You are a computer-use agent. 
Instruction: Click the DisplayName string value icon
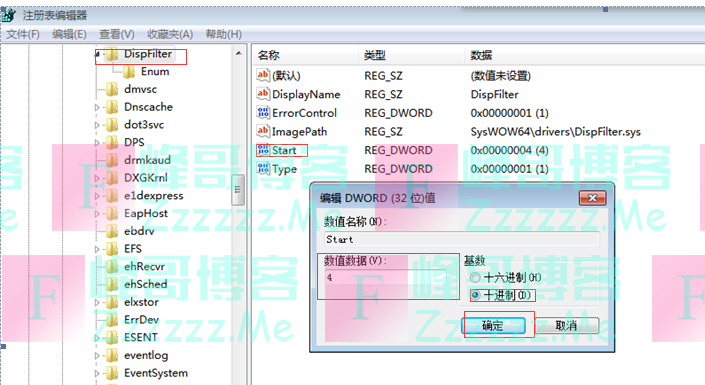coord(263,94)
